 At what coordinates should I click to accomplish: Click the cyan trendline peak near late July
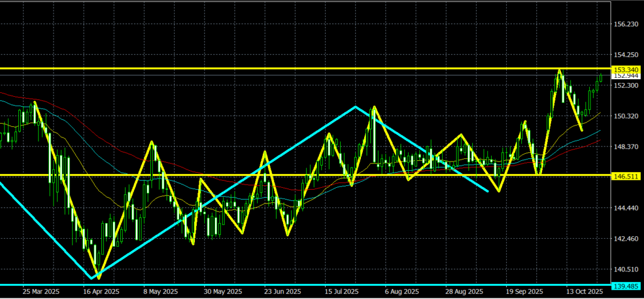(355, 107)
